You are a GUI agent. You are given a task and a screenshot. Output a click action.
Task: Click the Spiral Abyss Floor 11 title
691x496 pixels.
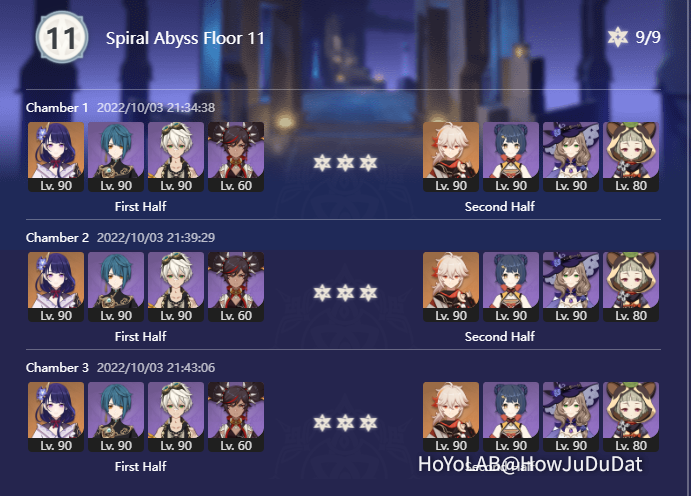coord(185,38)
